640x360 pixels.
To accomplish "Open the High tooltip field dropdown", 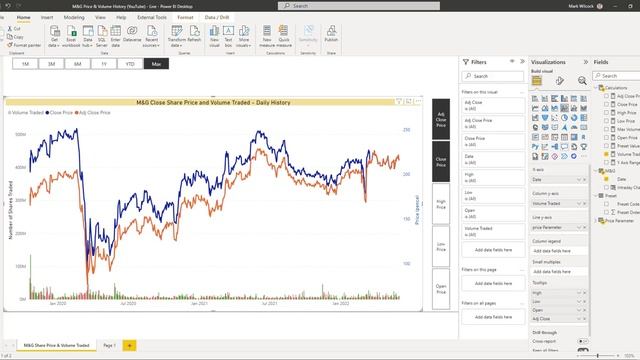I will tap(578, 293).
